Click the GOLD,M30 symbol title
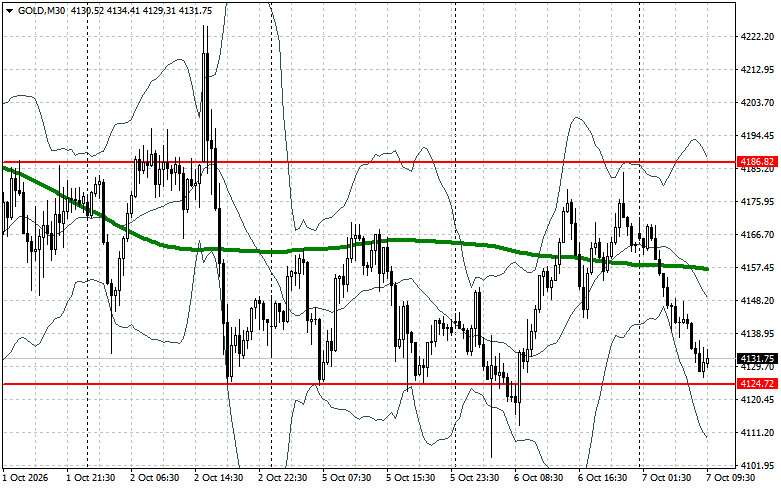The height and width of the screenshot is (489, 781). click(41, 10)
